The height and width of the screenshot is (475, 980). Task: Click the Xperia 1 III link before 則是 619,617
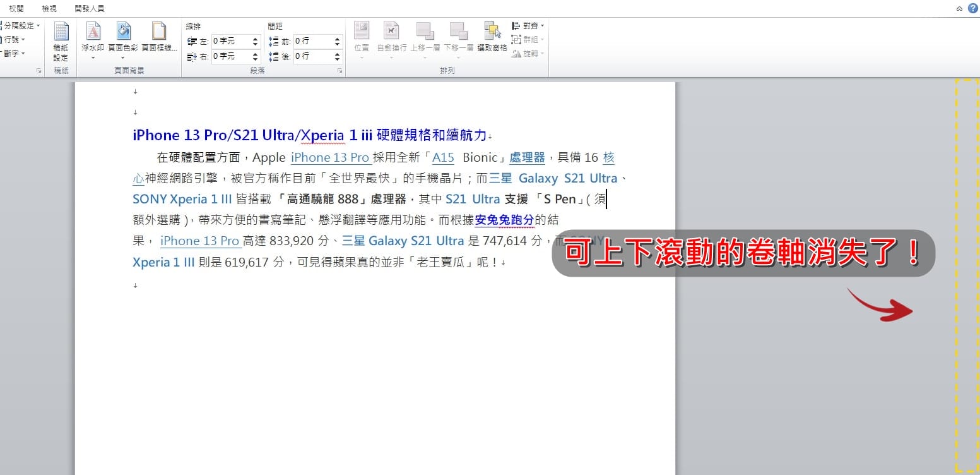pos(163,262)
